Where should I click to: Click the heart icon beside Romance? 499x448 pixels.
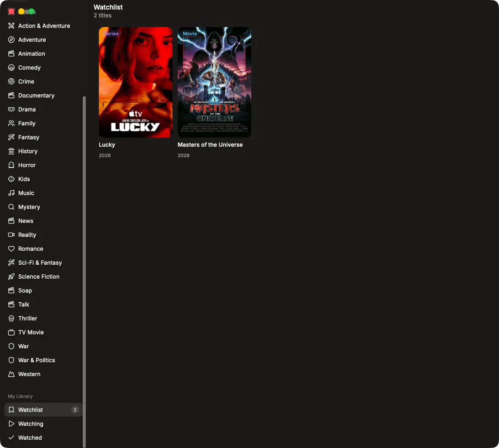(11, 249)
